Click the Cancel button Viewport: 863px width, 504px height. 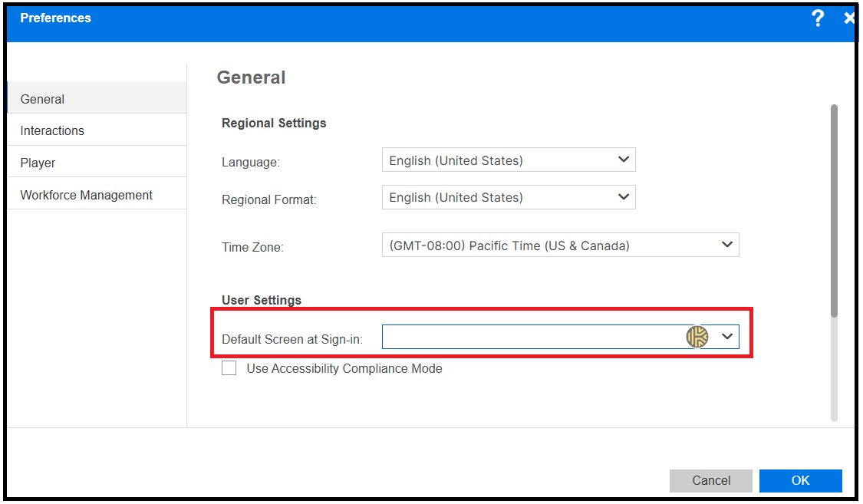pyautogui.click(x=710, y=480)
